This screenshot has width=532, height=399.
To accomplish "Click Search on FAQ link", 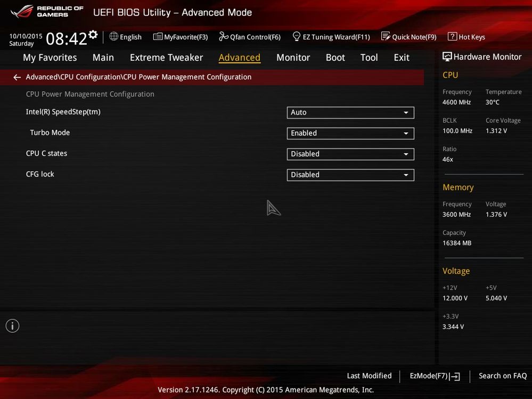I will [x=503, y=376].
